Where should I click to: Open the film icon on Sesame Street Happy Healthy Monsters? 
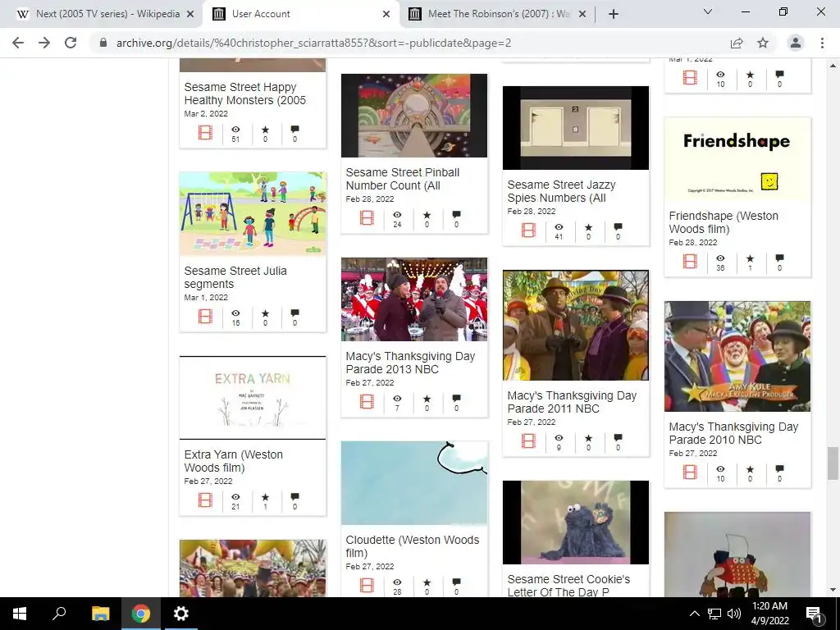click(205, 132)
